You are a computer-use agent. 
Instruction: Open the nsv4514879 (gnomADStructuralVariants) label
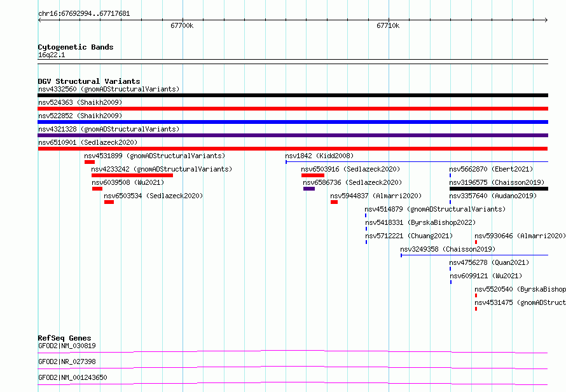click(x=435, y=209)
